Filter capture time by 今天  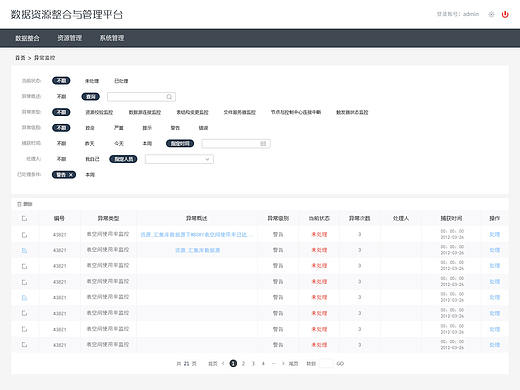119,144
